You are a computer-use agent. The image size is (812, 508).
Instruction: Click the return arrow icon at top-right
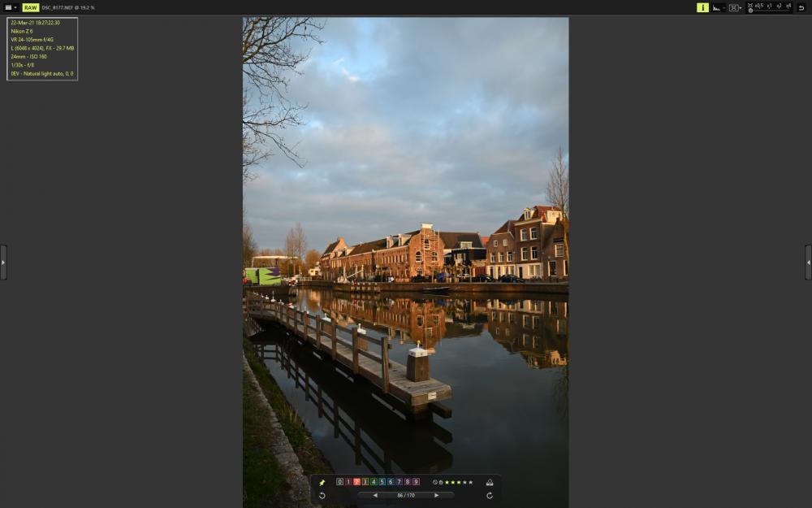click(801, 8)
